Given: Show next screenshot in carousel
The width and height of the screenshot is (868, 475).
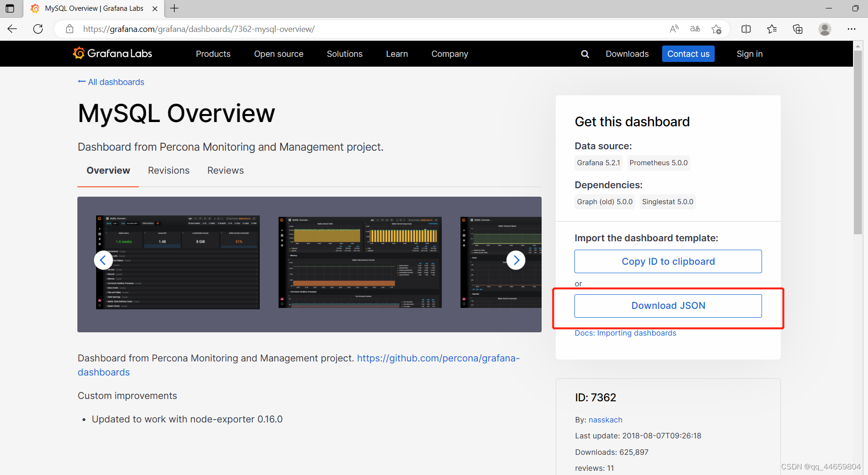Looking at the screenshot, I should (x=516, y=260).
